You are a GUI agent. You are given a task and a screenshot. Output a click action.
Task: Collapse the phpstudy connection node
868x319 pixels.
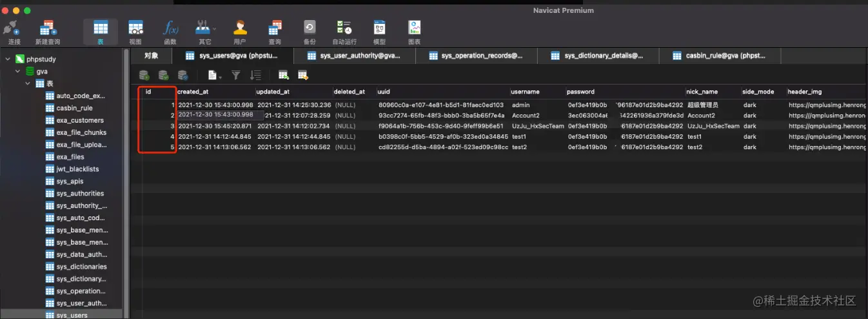[7, 59]
